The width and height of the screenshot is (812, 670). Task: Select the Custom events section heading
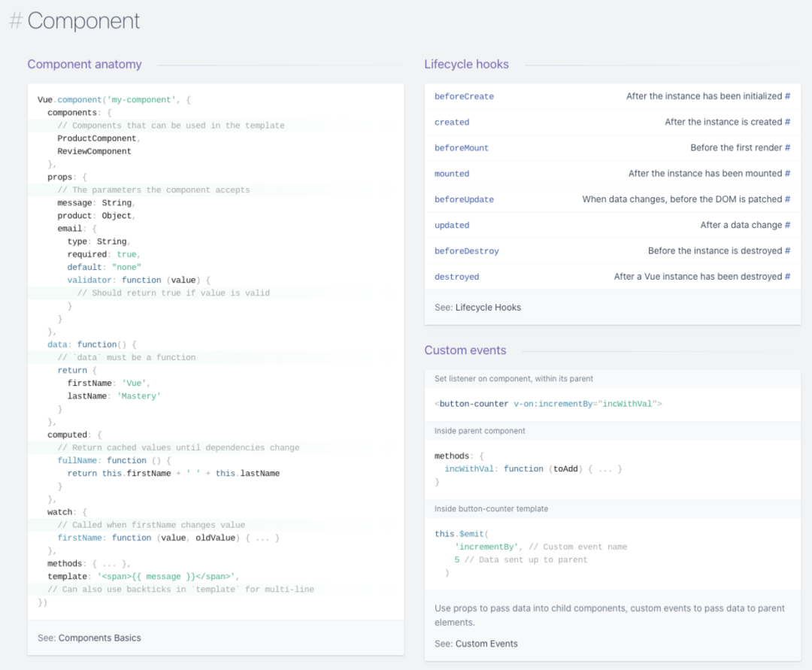tap(465, 350)
